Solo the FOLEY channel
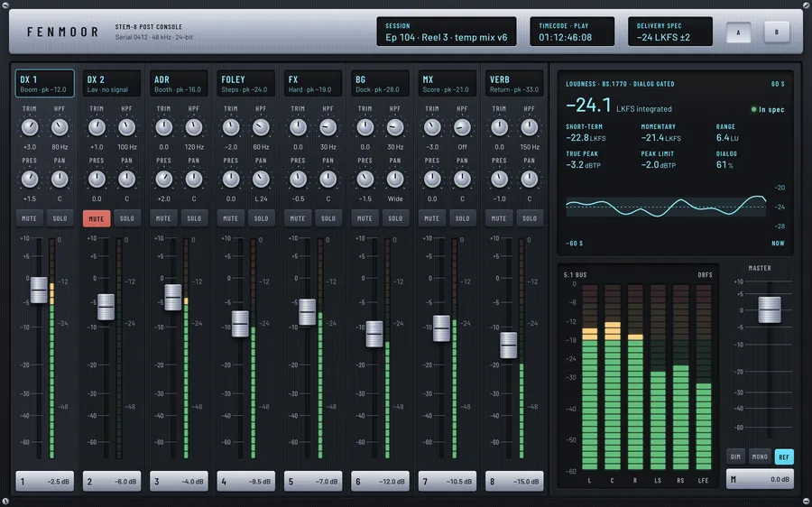This screenshot has height=507, width=812. (x=261, y=218)
